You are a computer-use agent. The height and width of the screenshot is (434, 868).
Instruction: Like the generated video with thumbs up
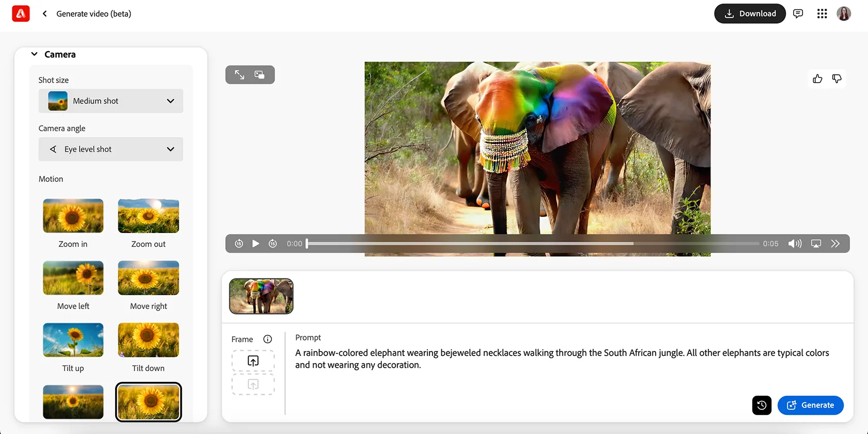817,79
